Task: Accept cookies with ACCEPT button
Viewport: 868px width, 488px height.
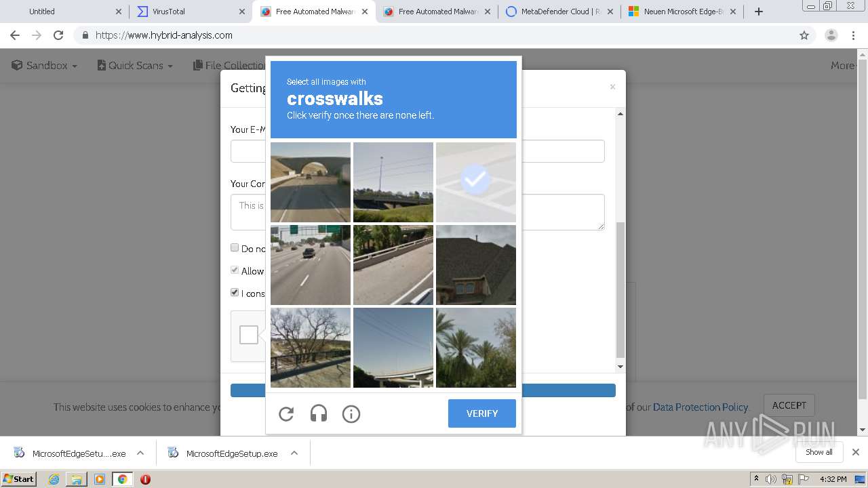Action: coord(789,405)
